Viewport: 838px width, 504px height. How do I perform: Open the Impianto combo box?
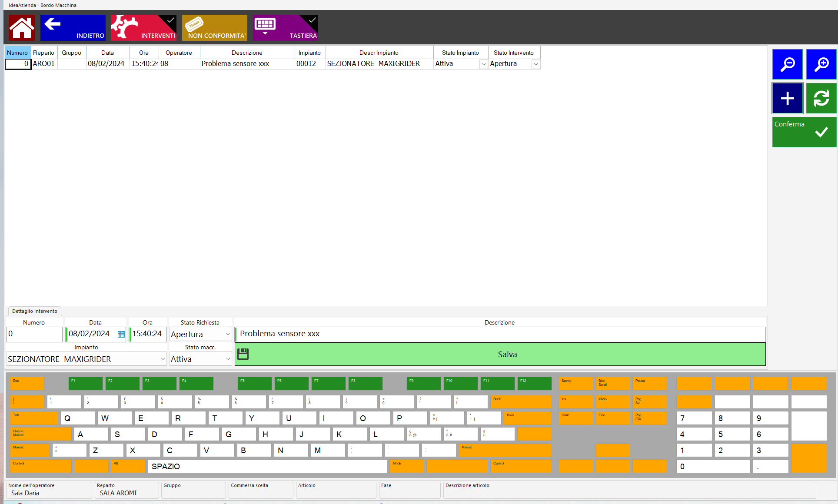(86, 359)
